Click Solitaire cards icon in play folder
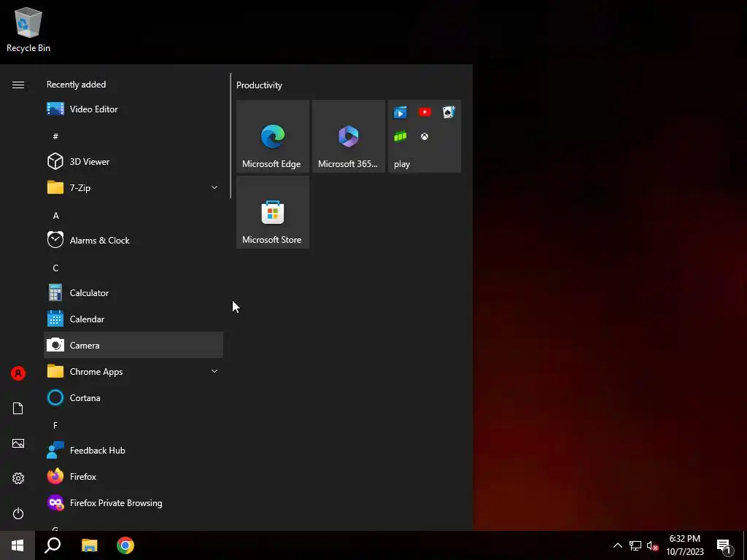Viewport: 747px width, 560px height. click(449, 112)
